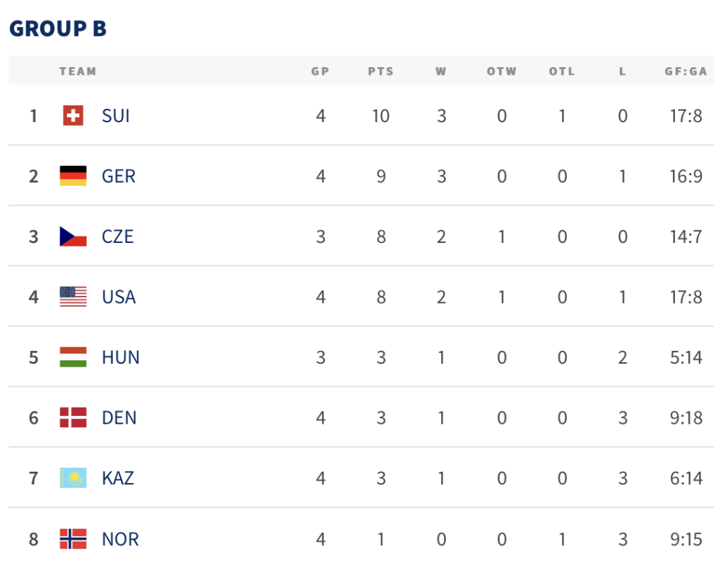Viewport: 728px width, 565px height.
Task: Click the Hungary flag icon
Action: [73, 357]
